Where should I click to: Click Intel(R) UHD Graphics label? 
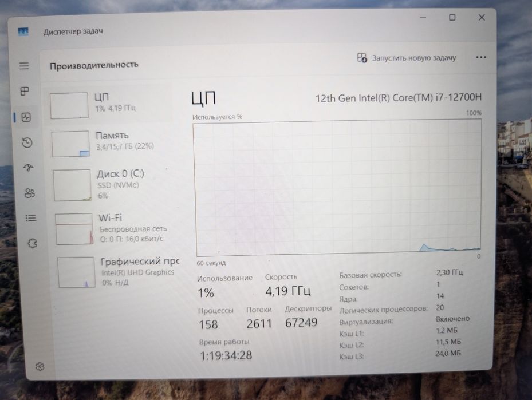click(138, 272)
